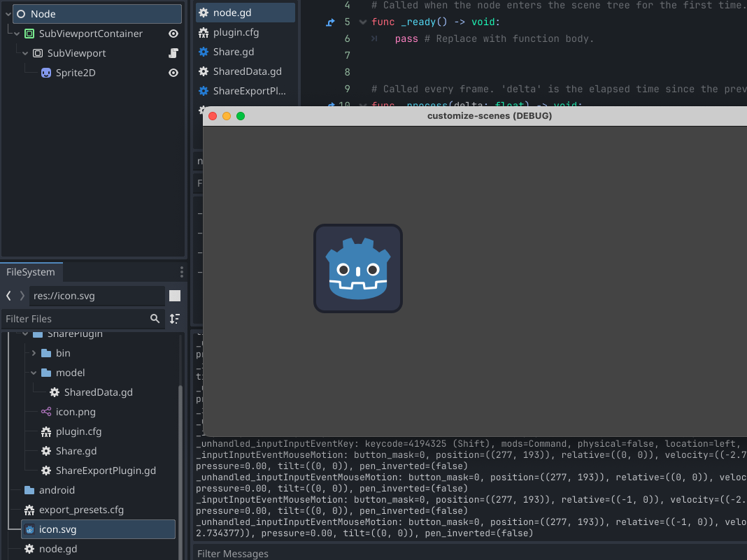Screen dimensions: 747x560
Task: Click the 'keycode=4194325 (Shift)' output line
Action: coord(471,444)
